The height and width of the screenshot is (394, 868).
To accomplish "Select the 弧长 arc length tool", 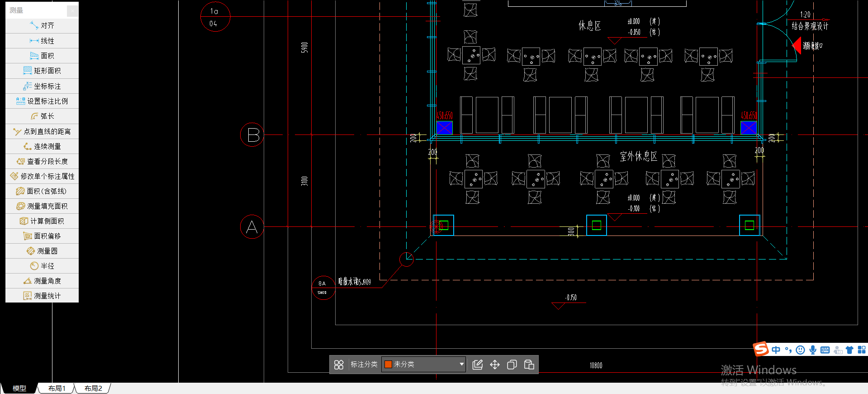I will click(x=42, y=116).
